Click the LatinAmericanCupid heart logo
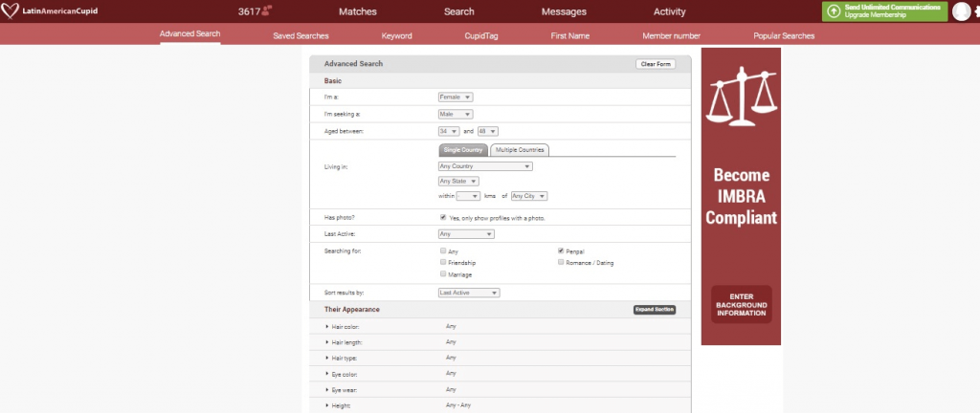980x413 pixels. (x=11, y=11)
